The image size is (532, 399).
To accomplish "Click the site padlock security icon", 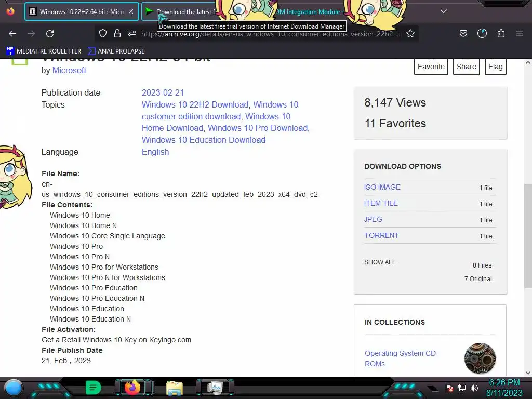I will pos(117,33).
